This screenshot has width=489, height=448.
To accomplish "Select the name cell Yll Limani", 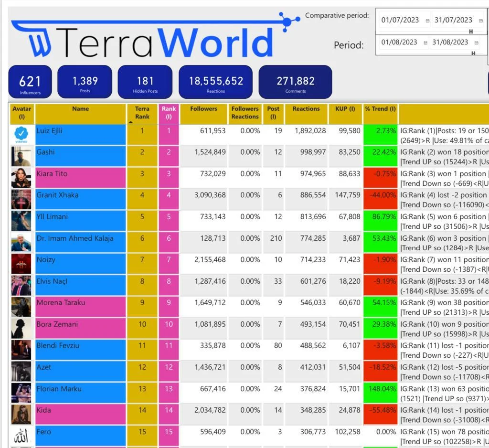I will [80, 221].
